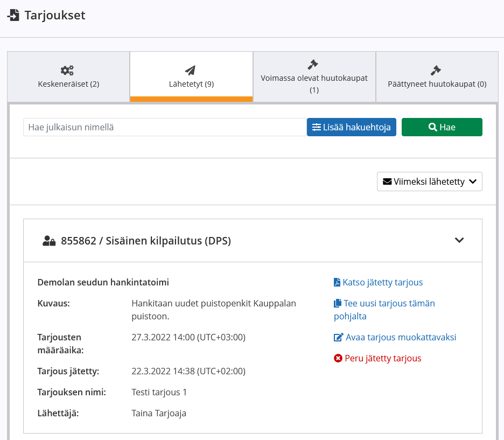Click the paper plane icon on Lähetetyt
The image size is (504, 440).
190,71
